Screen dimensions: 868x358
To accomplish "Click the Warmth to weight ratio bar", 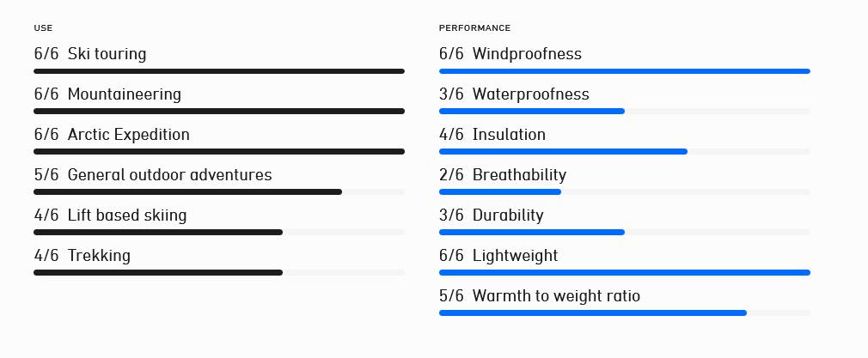I will pos(625,313).
